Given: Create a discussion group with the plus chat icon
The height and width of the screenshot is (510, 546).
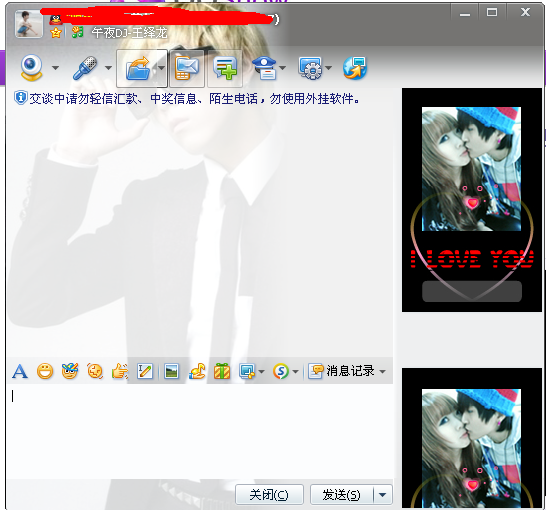Looking at the screenshot, I should 225,68.
